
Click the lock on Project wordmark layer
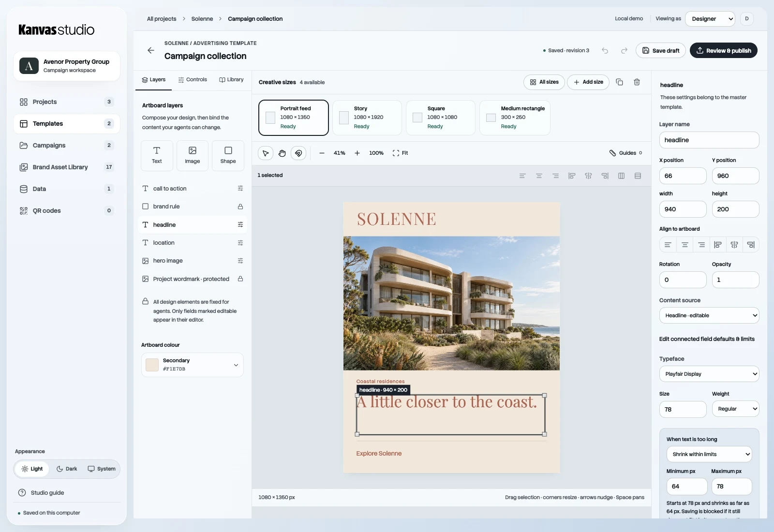240,279
